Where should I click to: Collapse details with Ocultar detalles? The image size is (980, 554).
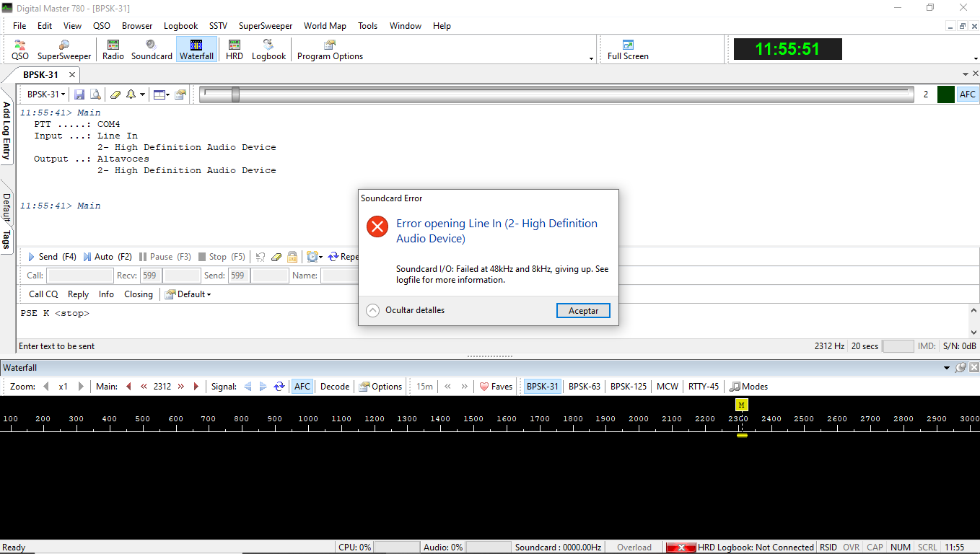(x=406, y=310)
